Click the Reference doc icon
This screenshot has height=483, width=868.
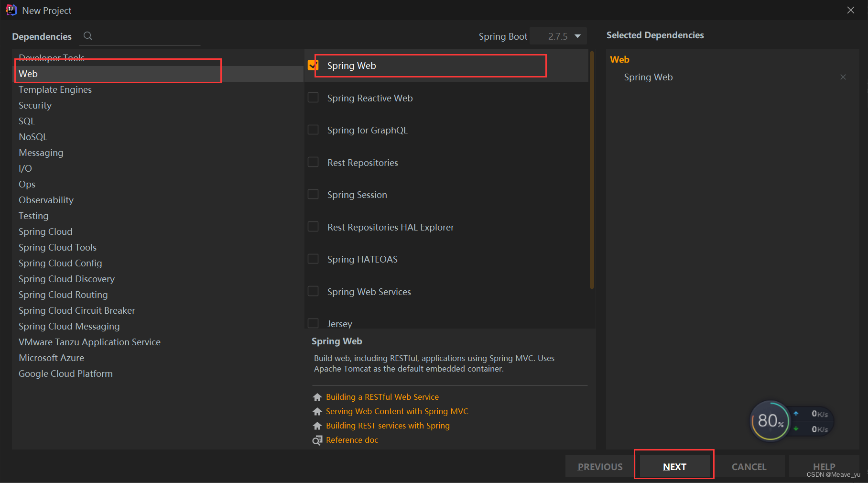tap(317, 440)
